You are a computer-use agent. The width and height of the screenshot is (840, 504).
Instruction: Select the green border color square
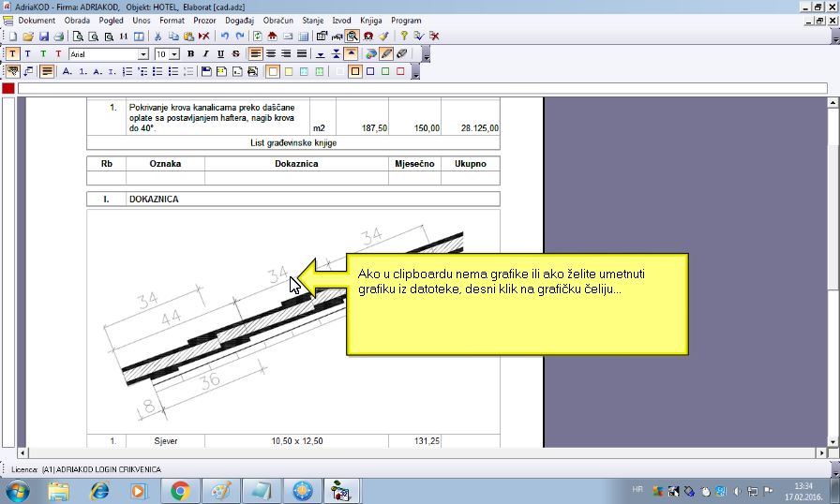pyautogui.click(x=385, y=72)
